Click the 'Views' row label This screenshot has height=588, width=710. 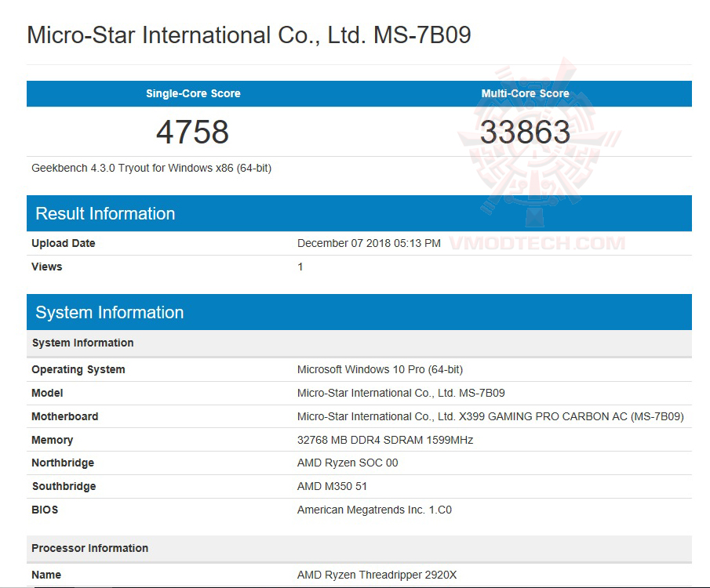[46, 267]
